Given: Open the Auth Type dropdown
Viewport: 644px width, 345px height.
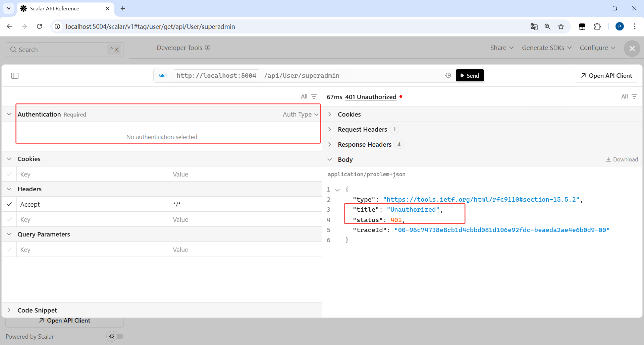Looking at the screenshot, I should click(301, 114).
